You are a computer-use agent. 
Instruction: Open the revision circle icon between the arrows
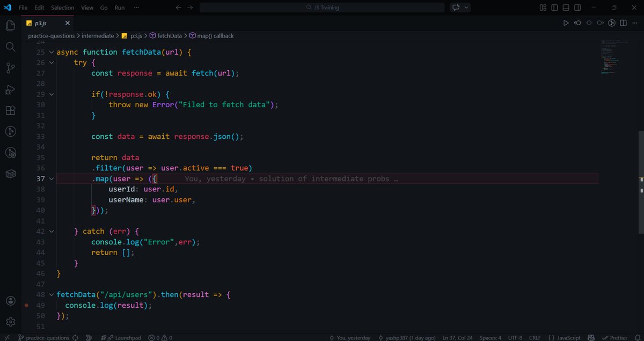(589, 23)
